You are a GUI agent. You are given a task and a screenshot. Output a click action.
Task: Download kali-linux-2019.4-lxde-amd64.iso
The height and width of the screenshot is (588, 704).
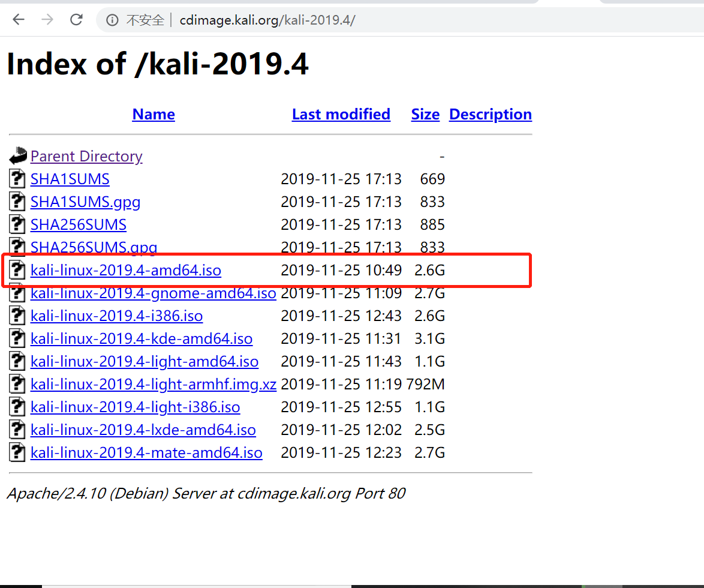click(143, 430)
